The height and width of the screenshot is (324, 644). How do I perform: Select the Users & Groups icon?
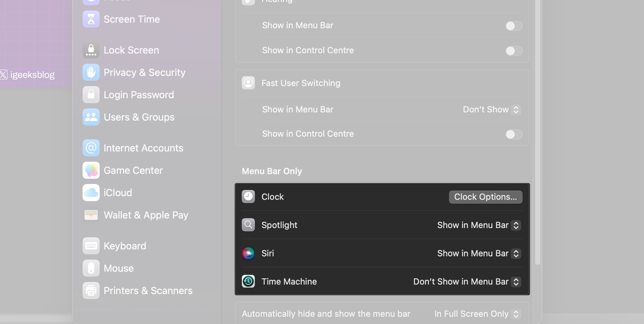coord(91,117)
